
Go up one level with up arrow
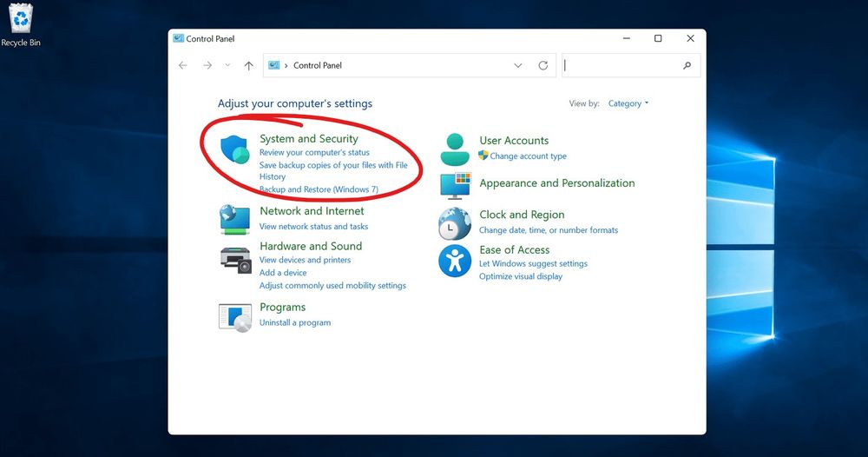[249, 65]
